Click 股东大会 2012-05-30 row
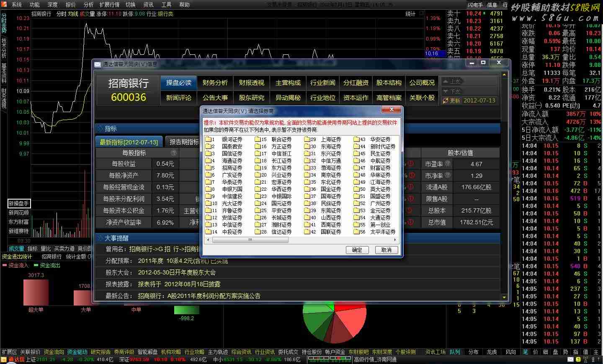This screenshot has width=603, height=364. pyautogui.click(x=298, y=272)
